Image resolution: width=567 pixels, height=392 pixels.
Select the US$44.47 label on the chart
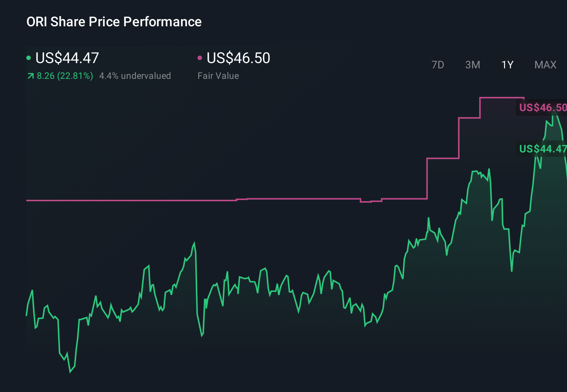point(542,149)
